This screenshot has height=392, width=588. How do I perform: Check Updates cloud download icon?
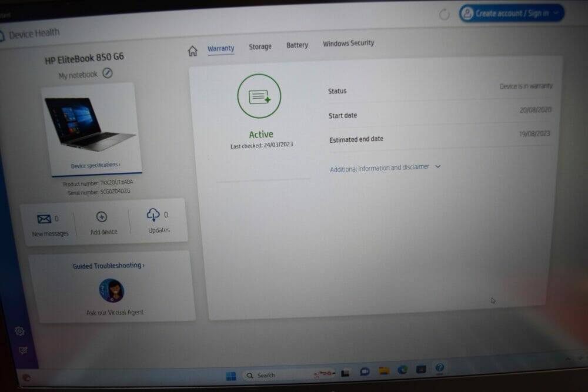[x=153, y=215]
